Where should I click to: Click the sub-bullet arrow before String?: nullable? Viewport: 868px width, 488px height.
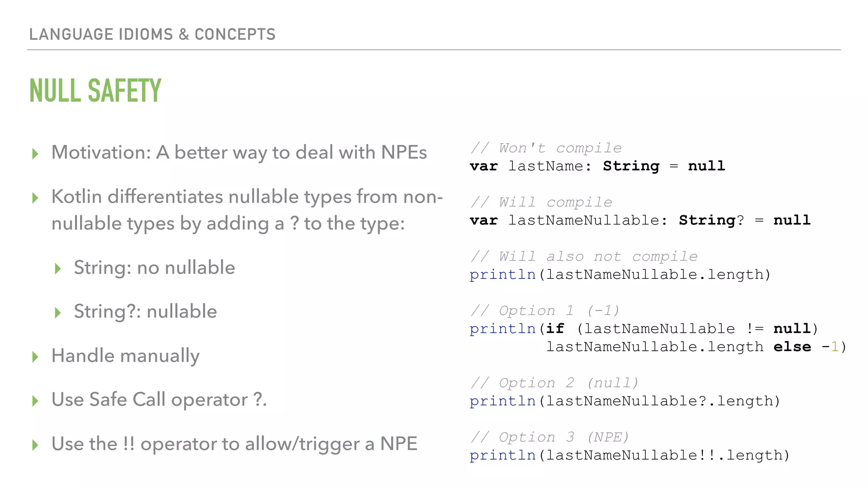58,313
